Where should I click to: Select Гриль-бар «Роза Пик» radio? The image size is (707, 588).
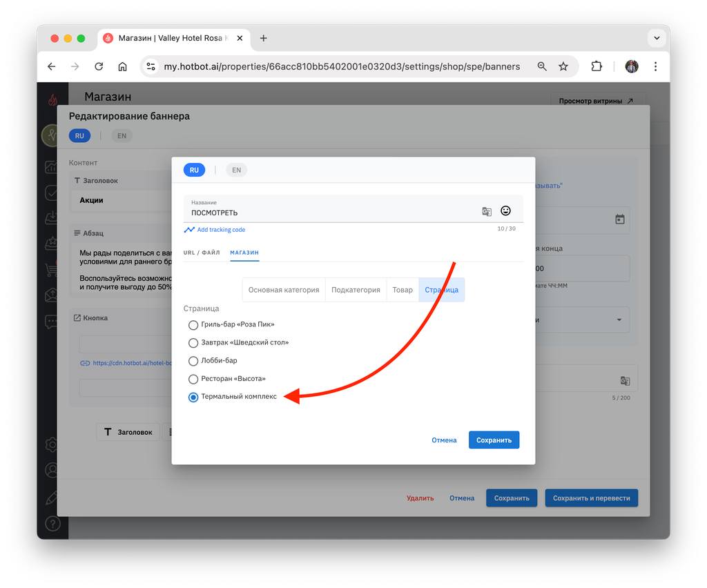pos(193,325)
